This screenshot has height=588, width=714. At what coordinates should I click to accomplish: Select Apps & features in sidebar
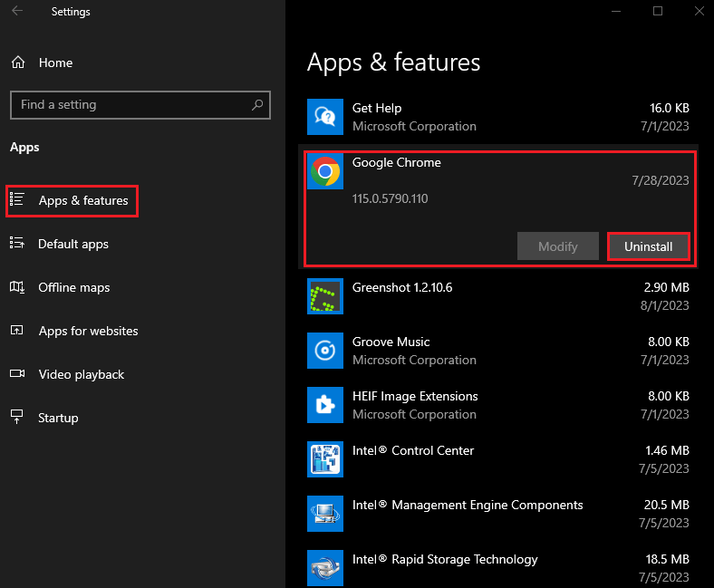(x=83, y=200)
